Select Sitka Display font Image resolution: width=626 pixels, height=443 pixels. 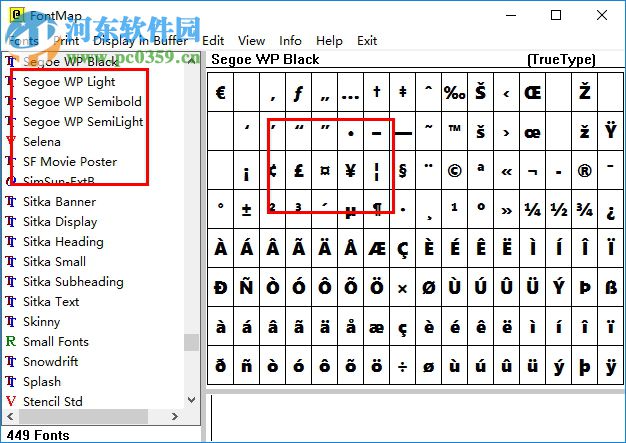[60, 222]
